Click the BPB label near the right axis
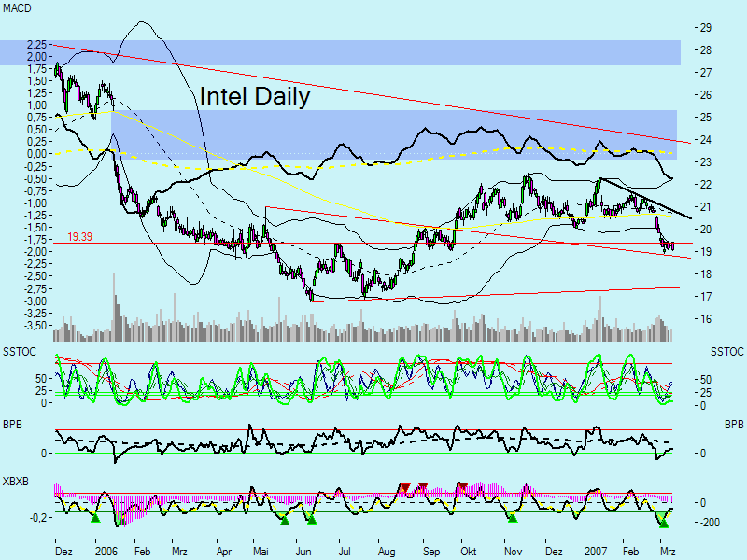 (732, 423)
